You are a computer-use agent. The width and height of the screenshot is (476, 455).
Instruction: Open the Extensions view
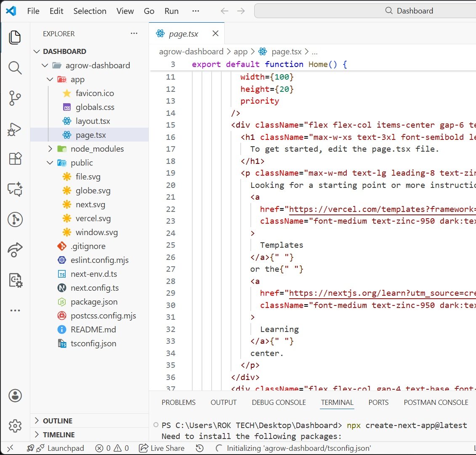click(x=15, y=158)
